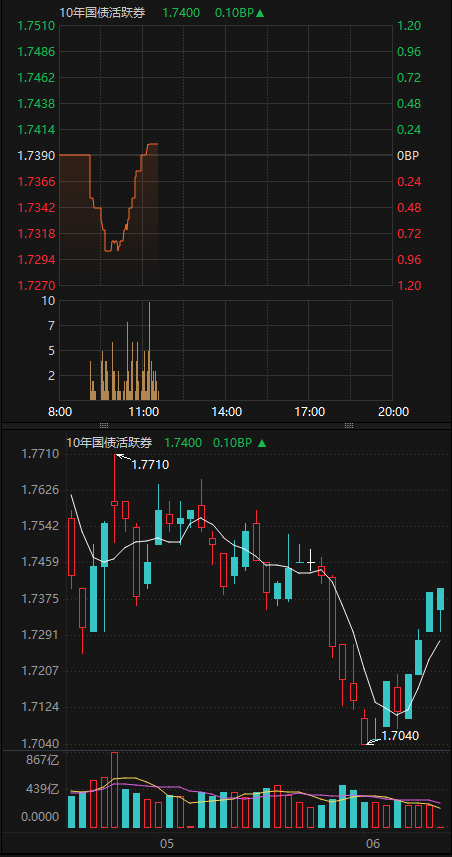Click the 1.7390 reference price on left axis

(x=37, y=156)
